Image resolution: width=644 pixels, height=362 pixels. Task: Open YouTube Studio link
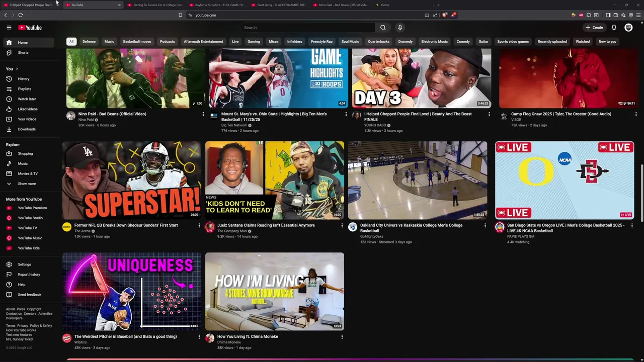(30, 218)
